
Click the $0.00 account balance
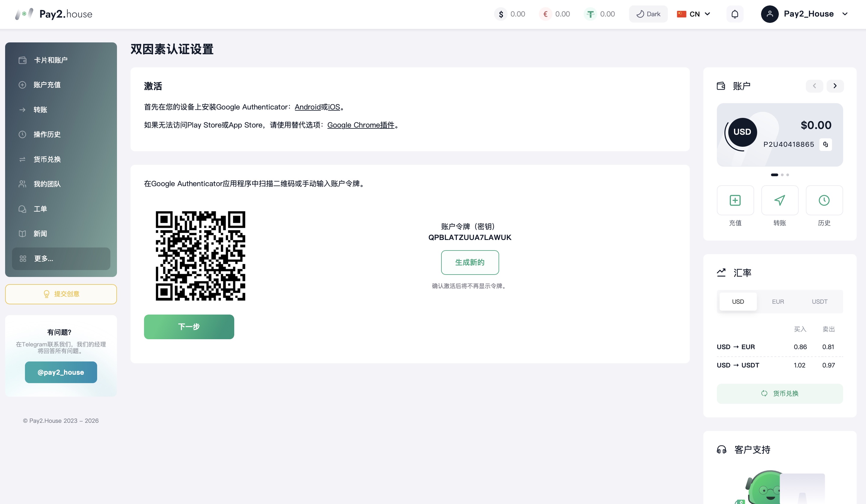point(816,125)
